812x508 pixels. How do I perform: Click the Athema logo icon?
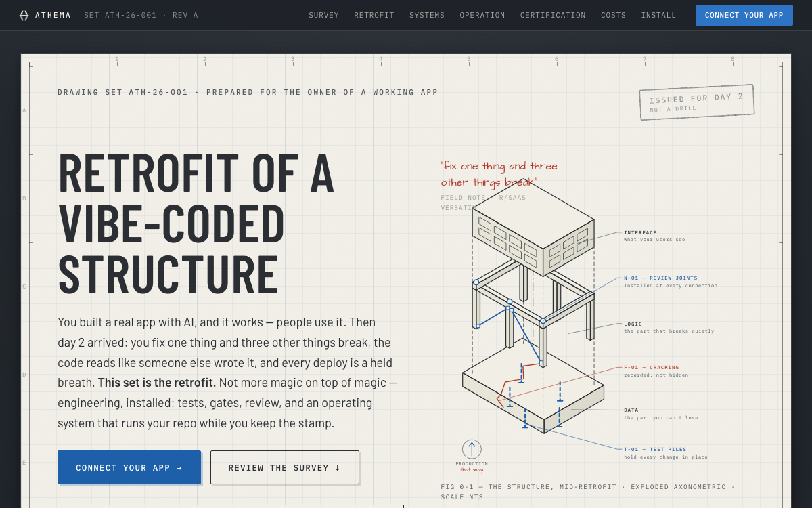pos(24,15)
